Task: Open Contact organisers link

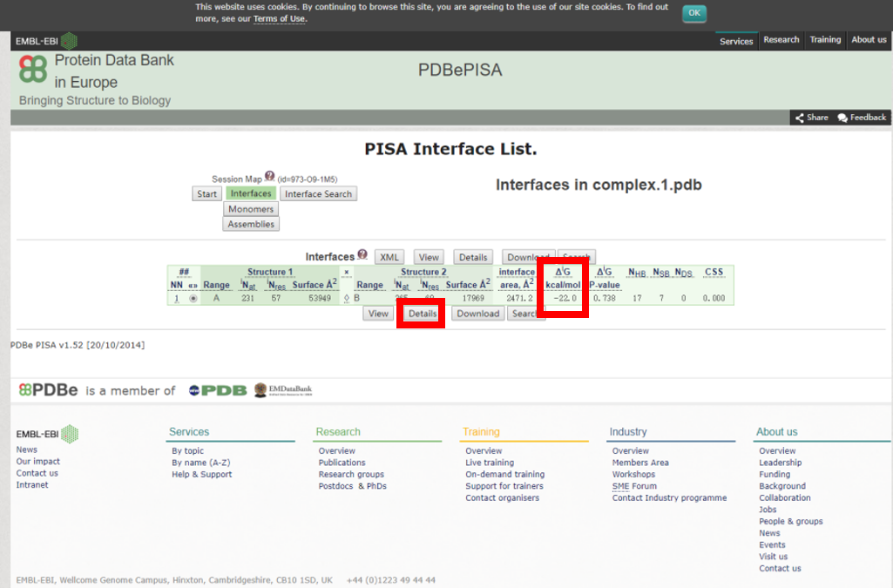Action: (x=503, y=498)
